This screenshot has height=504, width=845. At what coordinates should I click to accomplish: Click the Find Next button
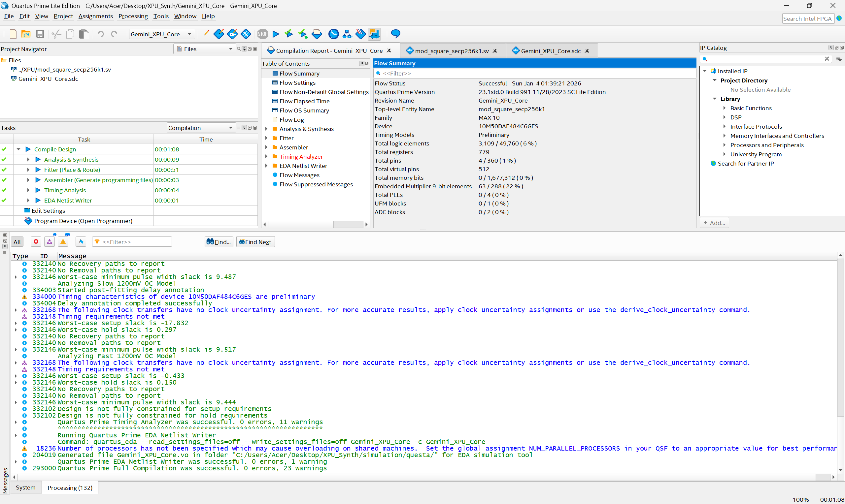click(255, 242)
